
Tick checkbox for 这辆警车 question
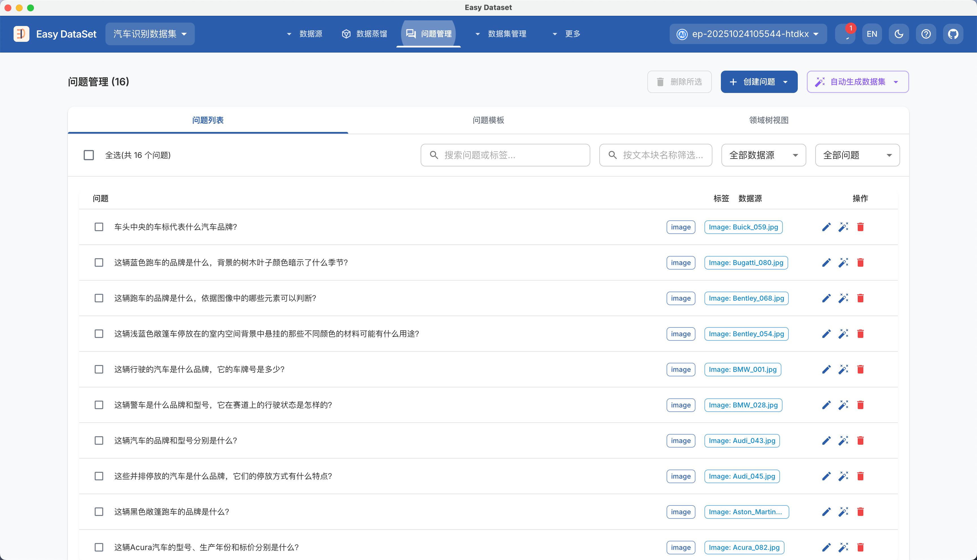point(99,405)
